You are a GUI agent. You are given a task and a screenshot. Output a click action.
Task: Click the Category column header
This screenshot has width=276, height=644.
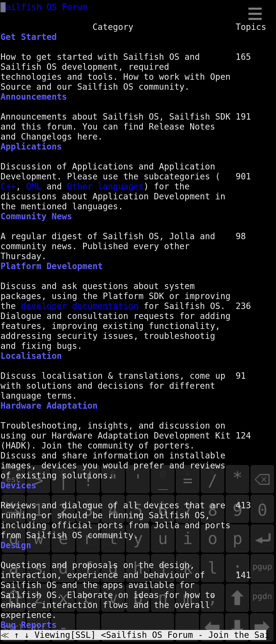click(113, 27)
